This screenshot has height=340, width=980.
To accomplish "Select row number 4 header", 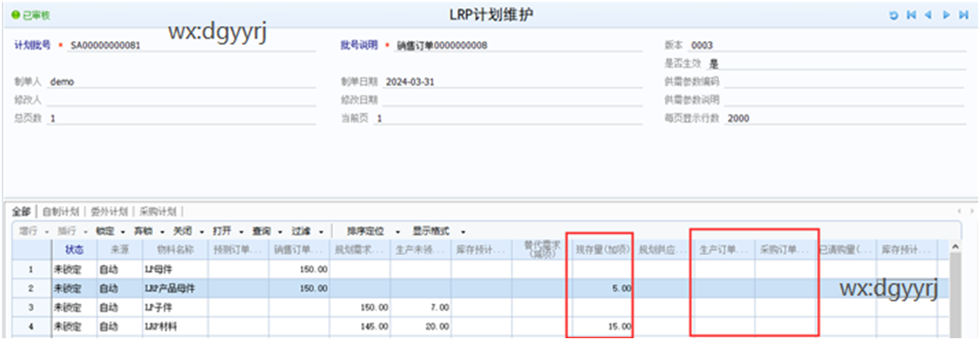I will [32, 327].
